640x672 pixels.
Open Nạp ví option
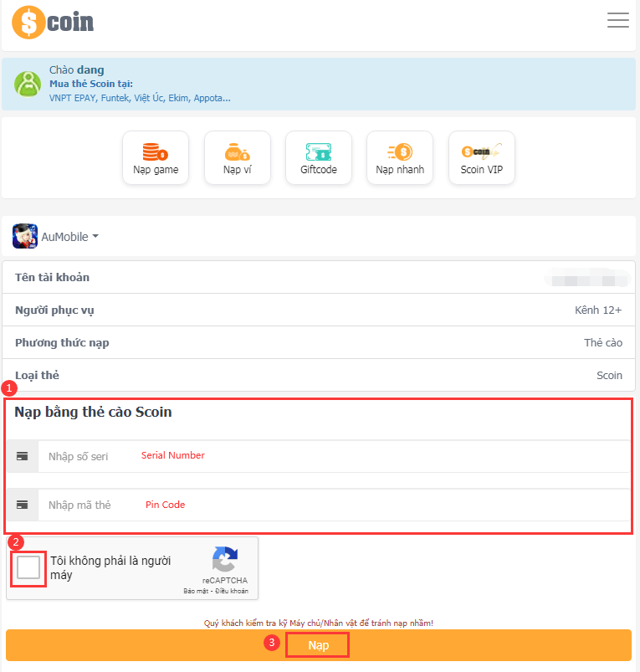pyautogui.click(x=238, y=158)
